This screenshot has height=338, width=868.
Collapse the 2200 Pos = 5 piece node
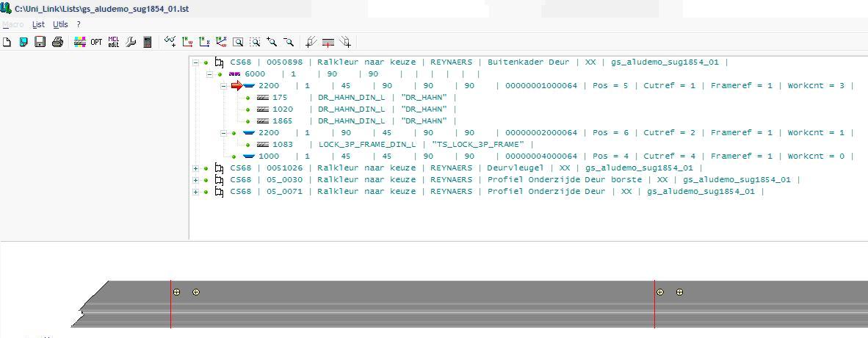coord(224,86)
